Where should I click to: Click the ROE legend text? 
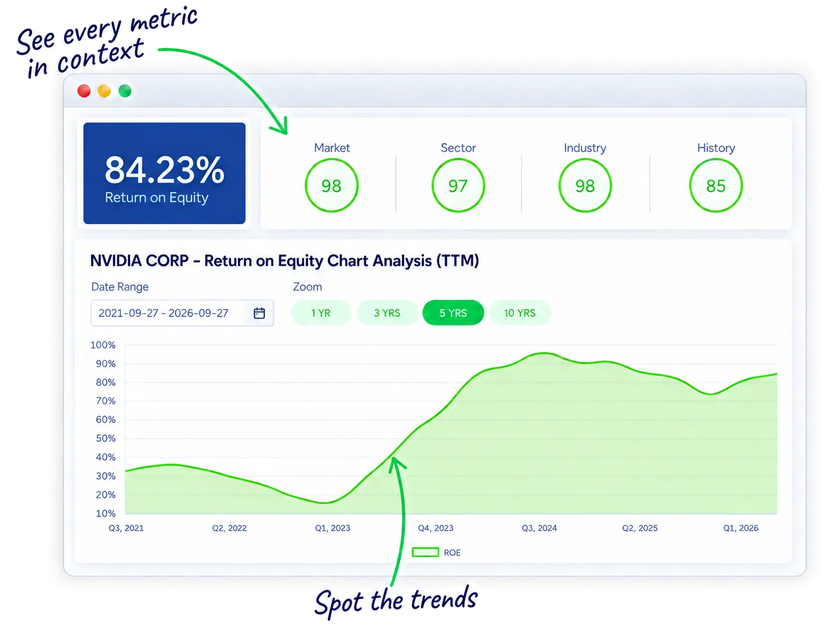(452, 553)
